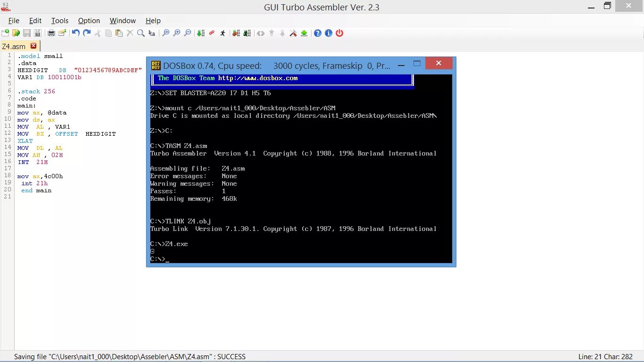Click the XLAT instruction line
Image resolution: width=644 pixels, height=362 pixels.
click(25, 141)
